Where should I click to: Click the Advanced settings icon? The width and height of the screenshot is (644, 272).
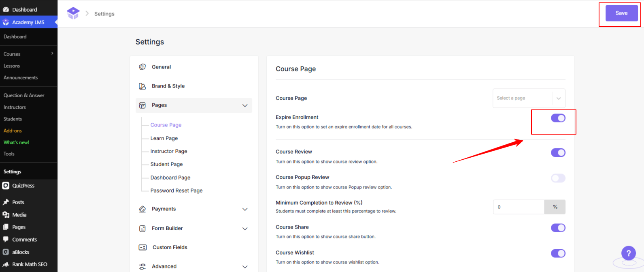(142, 266)
